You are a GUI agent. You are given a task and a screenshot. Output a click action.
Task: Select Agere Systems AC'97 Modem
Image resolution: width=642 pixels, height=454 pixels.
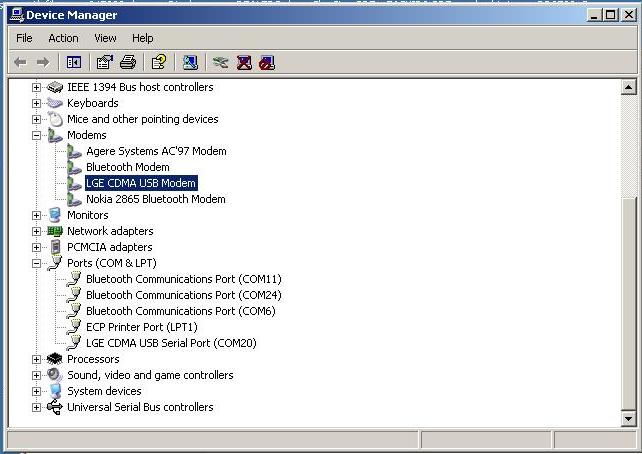pyautogui.click(x=156, y=151)
